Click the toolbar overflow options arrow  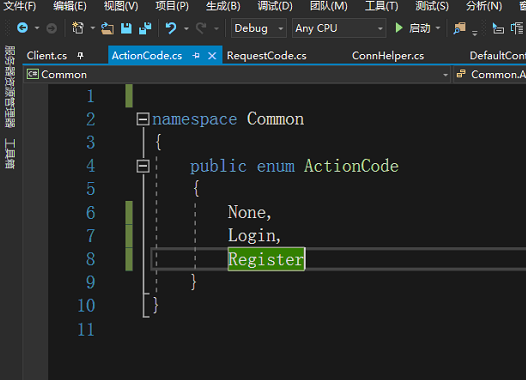[475, 33]
